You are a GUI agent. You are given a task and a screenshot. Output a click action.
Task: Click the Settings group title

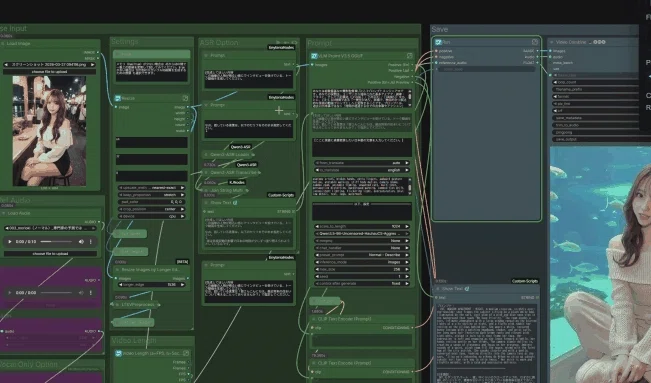[125, 42]
